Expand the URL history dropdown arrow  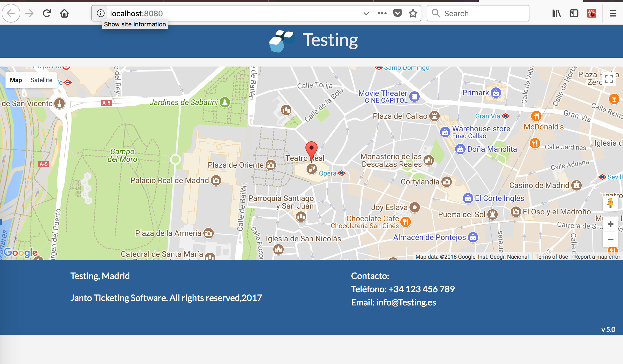366,13
